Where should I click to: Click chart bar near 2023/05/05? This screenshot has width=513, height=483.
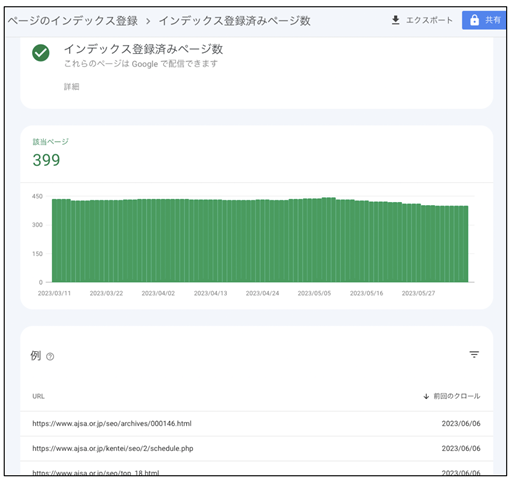[314, 240]
